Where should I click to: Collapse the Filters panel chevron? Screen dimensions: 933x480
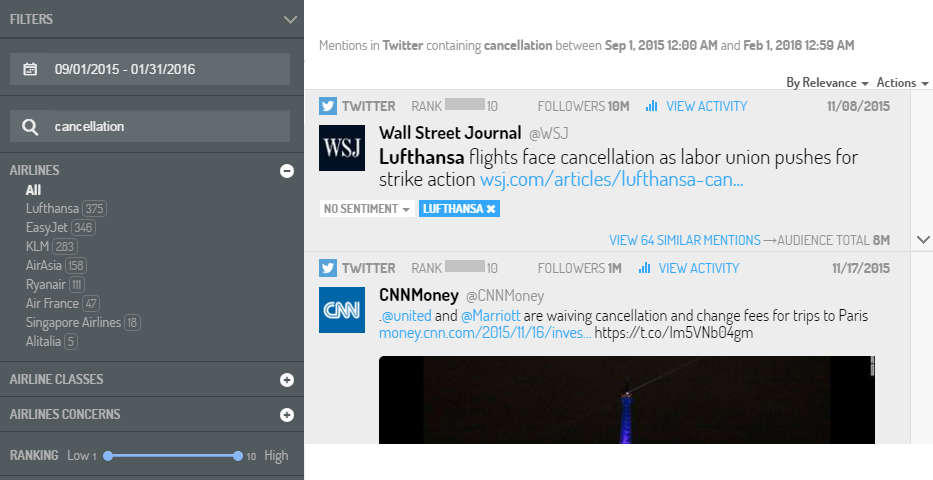pos(290,20)
